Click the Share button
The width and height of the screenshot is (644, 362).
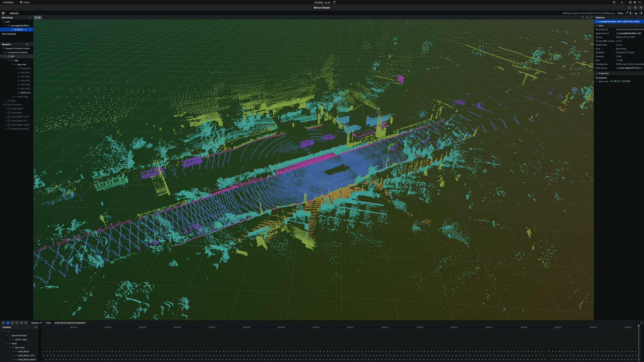[621, 13]
